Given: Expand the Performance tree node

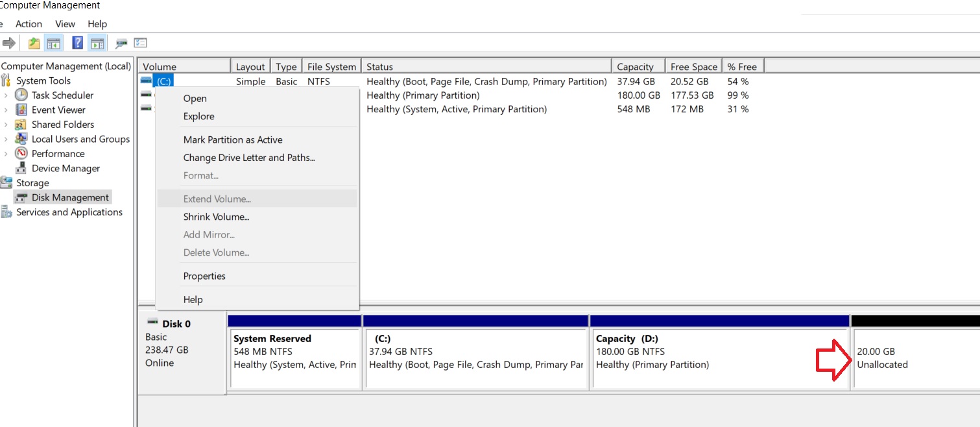Looking at the screenshot, I should (x=6, y=154).
